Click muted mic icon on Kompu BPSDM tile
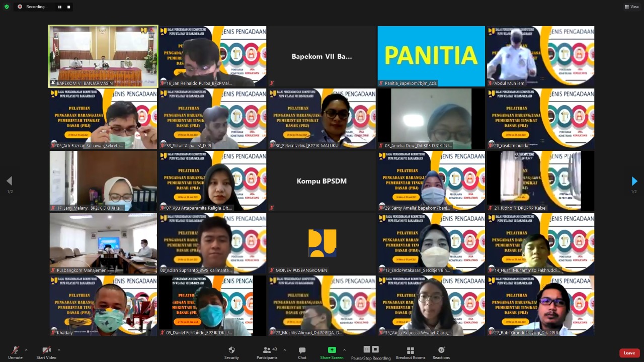 tap(272, 208)
